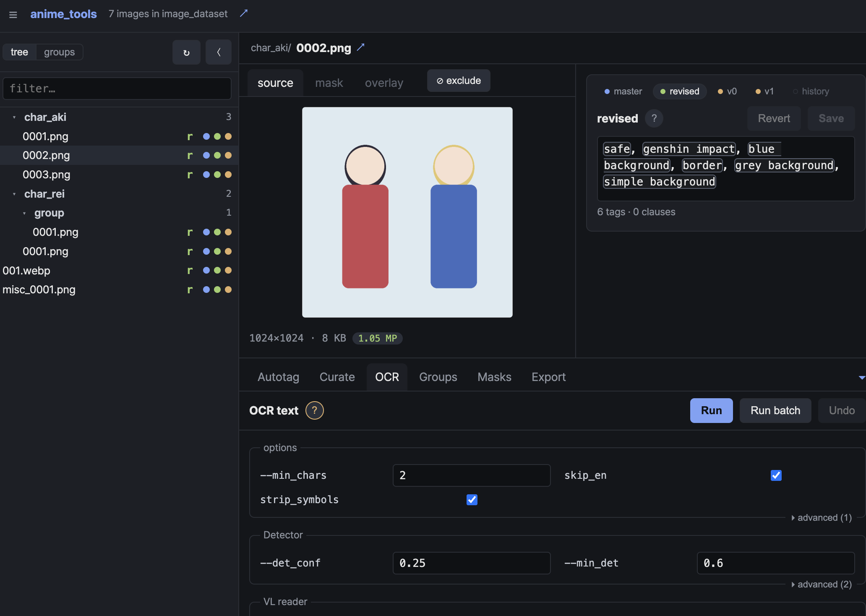Collapse the char_aki folder
Viewport: 866px width, 616px height.
click(x=14, y=117)
